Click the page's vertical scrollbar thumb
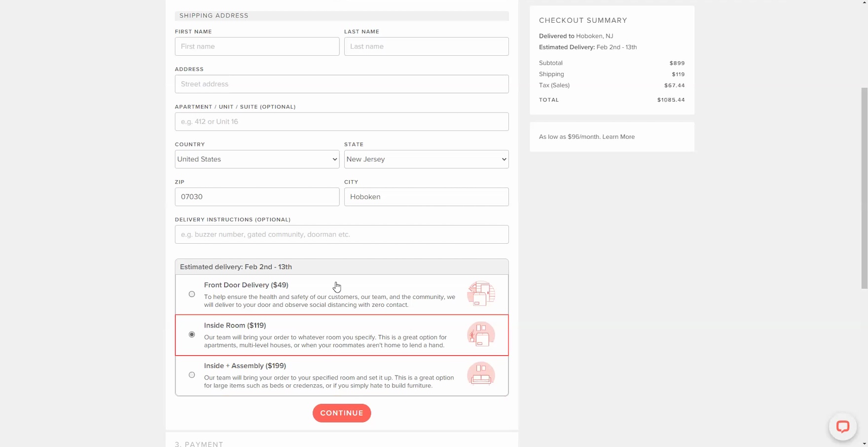868x447 pixels. (864, 187)
